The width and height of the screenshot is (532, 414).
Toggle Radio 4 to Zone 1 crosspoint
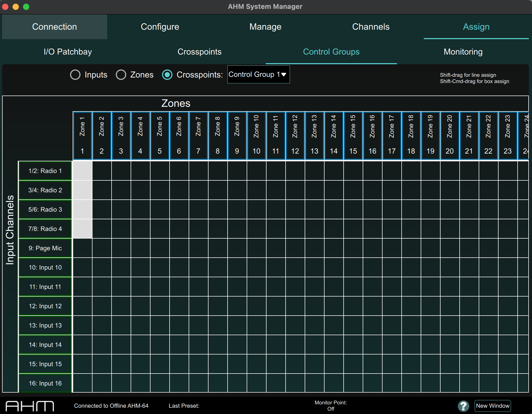[x=83, y=229]
